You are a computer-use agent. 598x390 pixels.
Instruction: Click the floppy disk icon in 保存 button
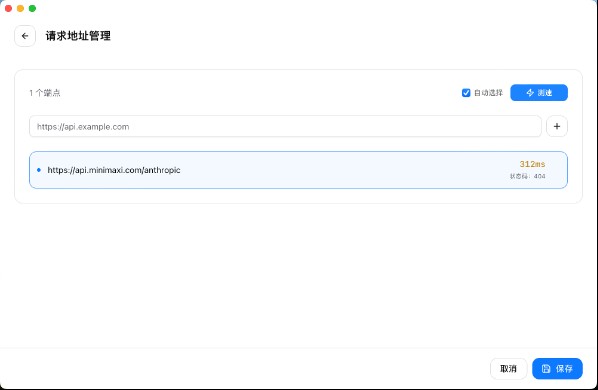click(x=546, y=369)
